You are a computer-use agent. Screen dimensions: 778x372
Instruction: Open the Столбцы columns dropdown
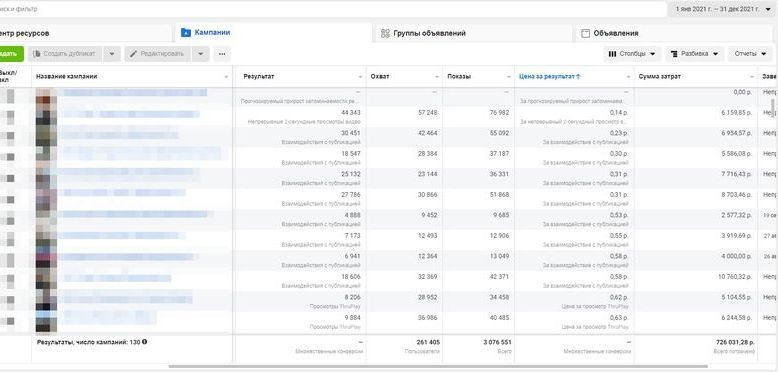pyautogui.click(x=632, y=54)
